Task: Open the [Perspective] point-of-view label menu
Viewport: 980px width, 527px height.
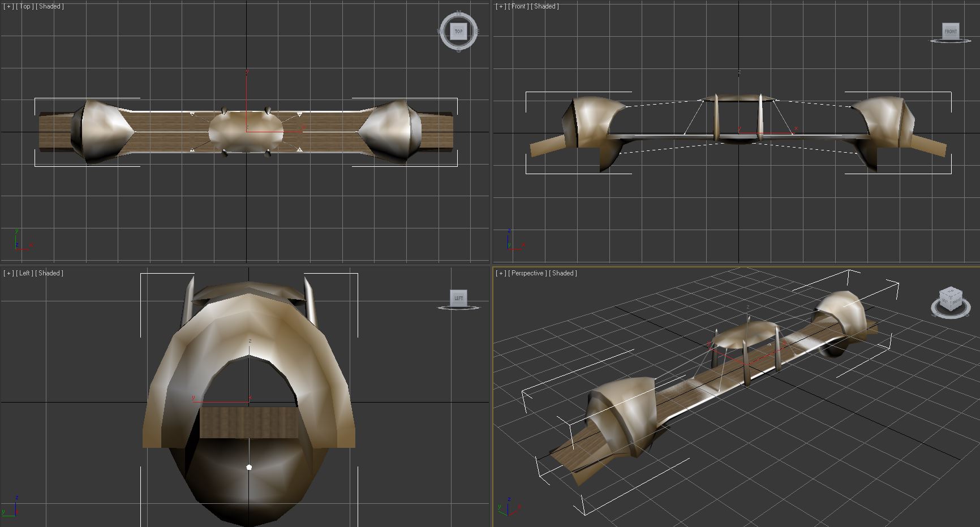Action: [527, 273]
